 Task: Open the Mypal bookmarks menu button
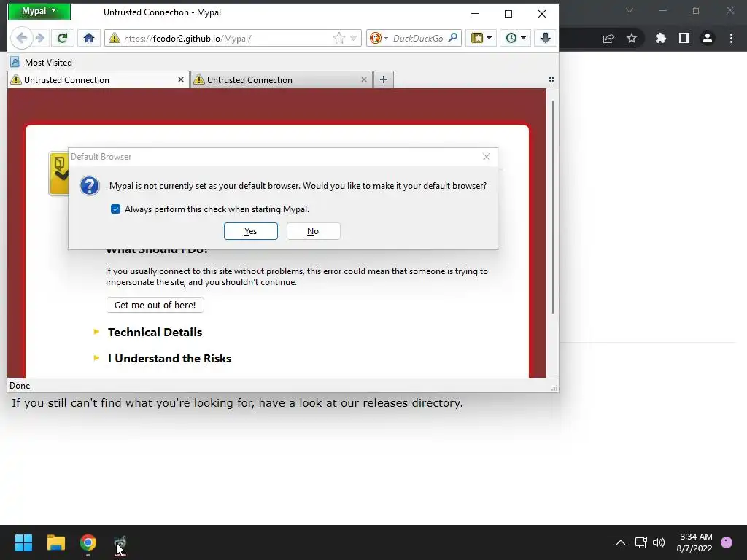(481, 38)
